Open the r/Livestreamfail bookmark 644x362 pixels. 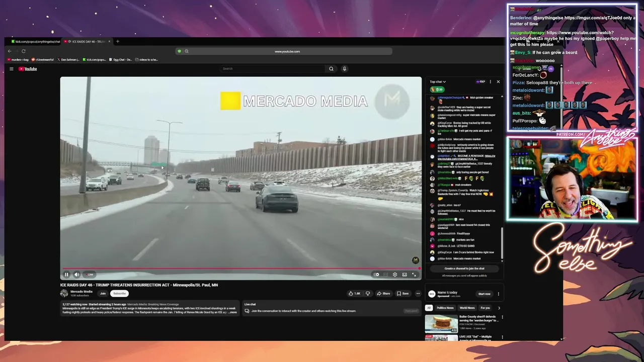pyautogui.click(x=44, y=60)
